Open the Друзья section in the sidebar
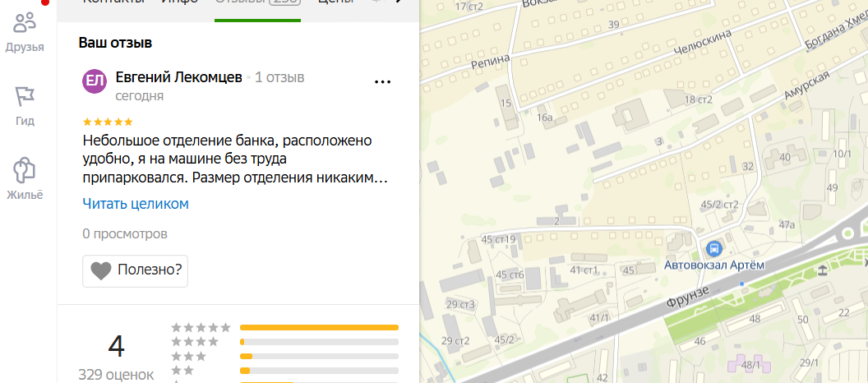868x383 pixels. coord(25,33)
